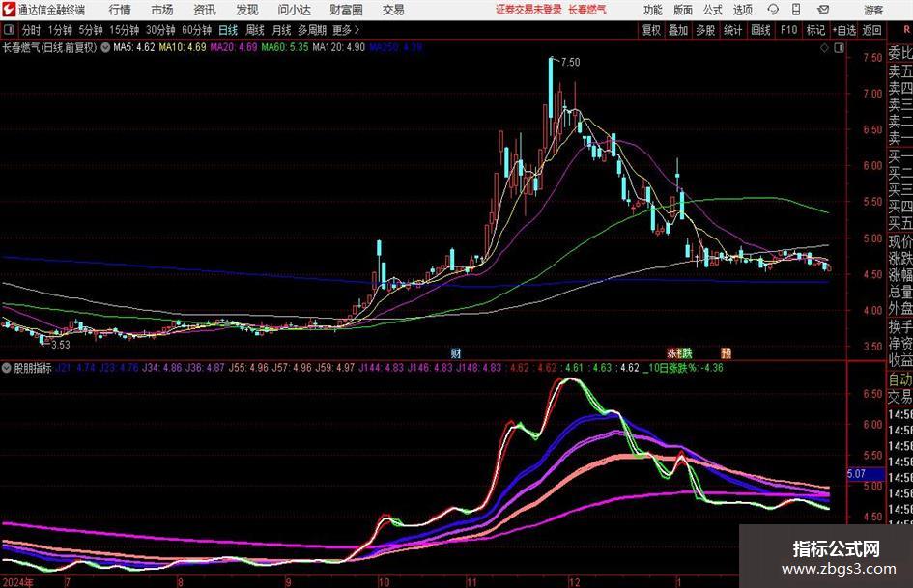Click the 画线 drawing toolbar button

point(760,30)
